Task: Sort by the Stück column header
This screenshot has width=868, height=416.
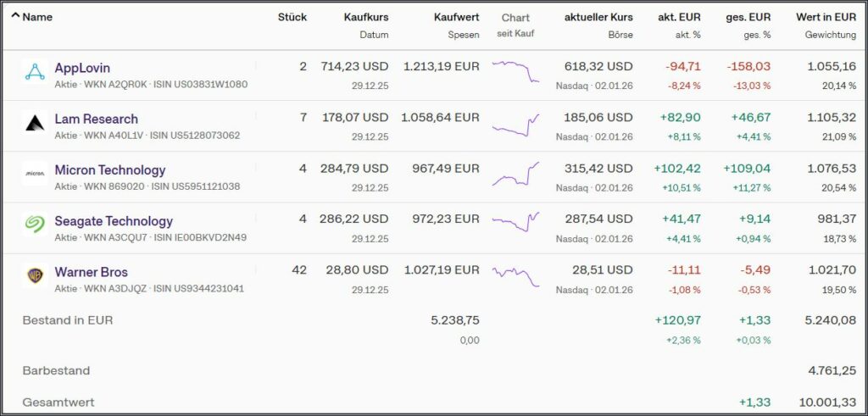Action: pyautogui.click(x=292, y=17)
